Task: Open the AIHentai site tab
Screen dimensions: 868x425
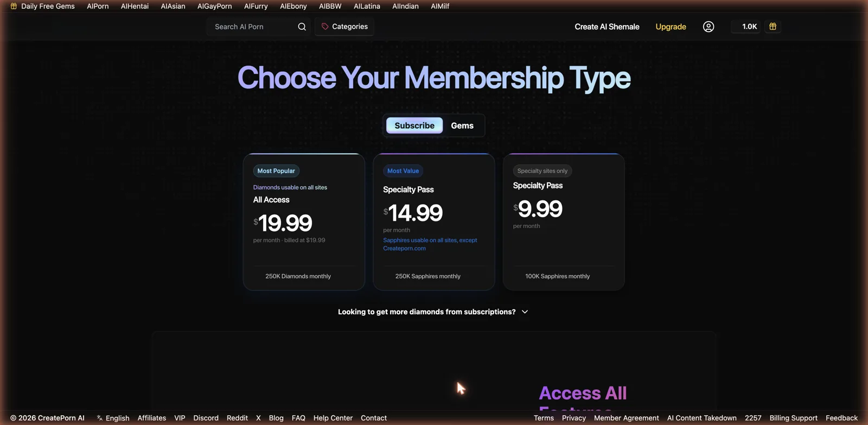Action: [x=135, y=6]
